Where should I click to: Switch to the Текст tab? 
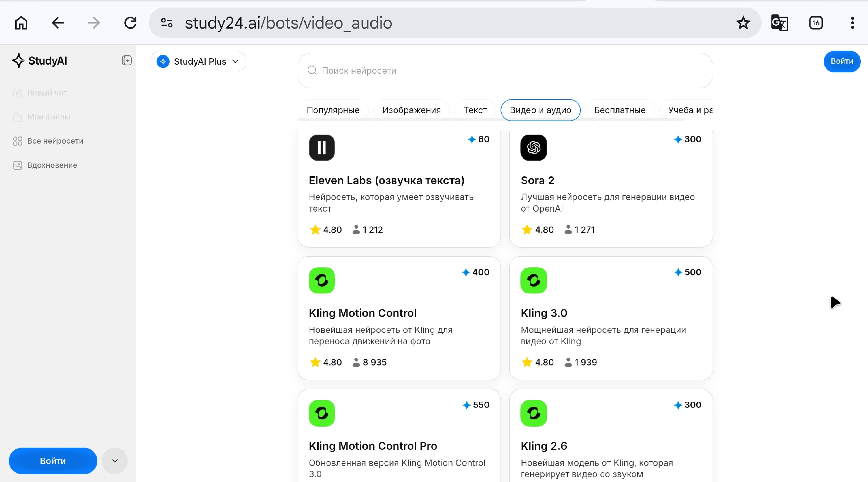475,110
